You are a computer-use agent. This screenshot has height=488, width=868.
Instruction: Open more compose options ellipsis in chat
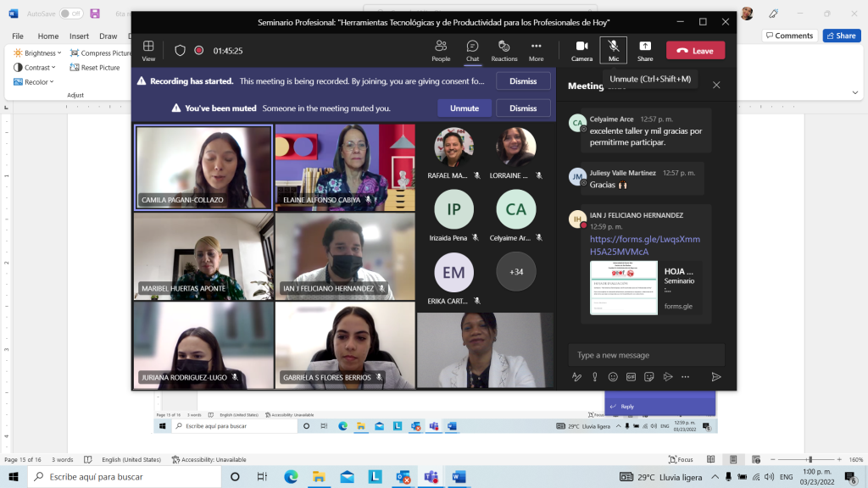tap(685, 377)
